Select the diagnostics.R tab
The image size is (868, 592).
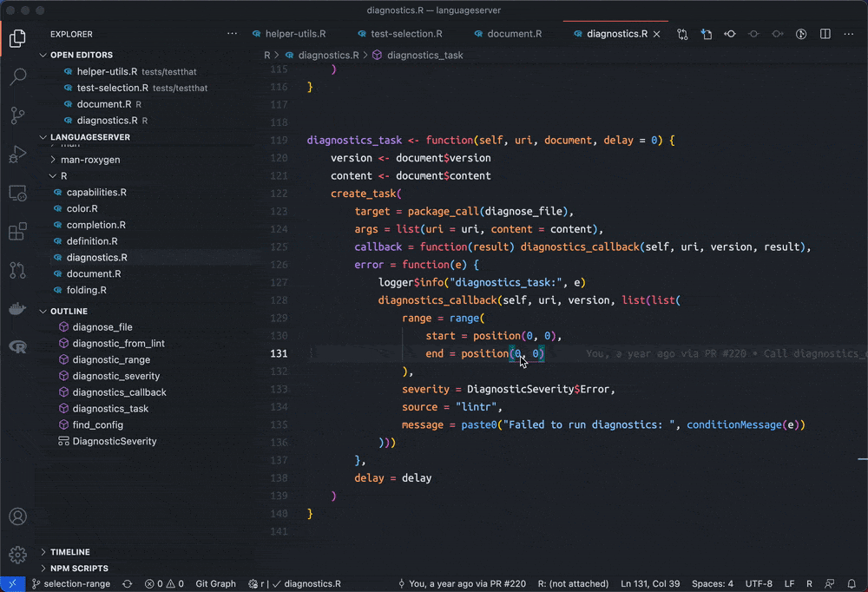(x=616, y=34)
